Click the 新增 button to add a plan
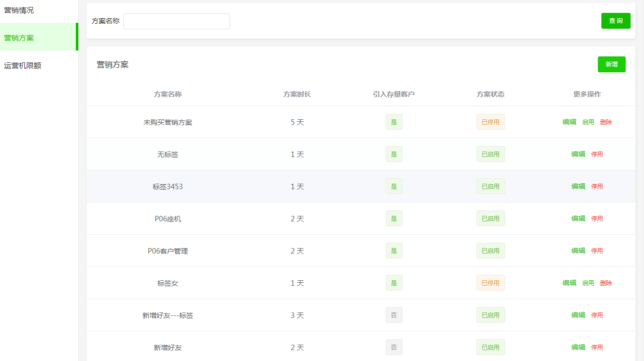This screenshot has width=644, height=361. (x=611, y=64)
